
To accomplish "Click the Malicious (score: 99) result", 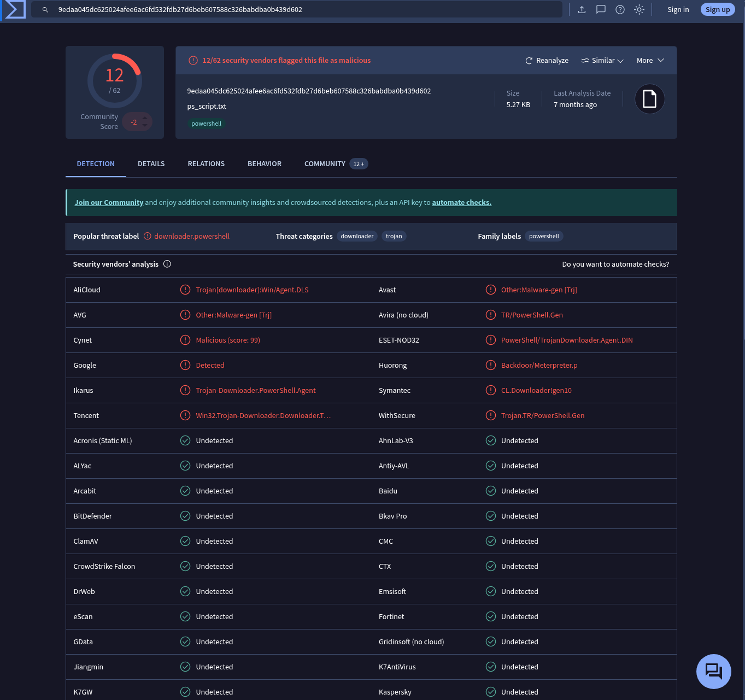I will click(228, 340).
